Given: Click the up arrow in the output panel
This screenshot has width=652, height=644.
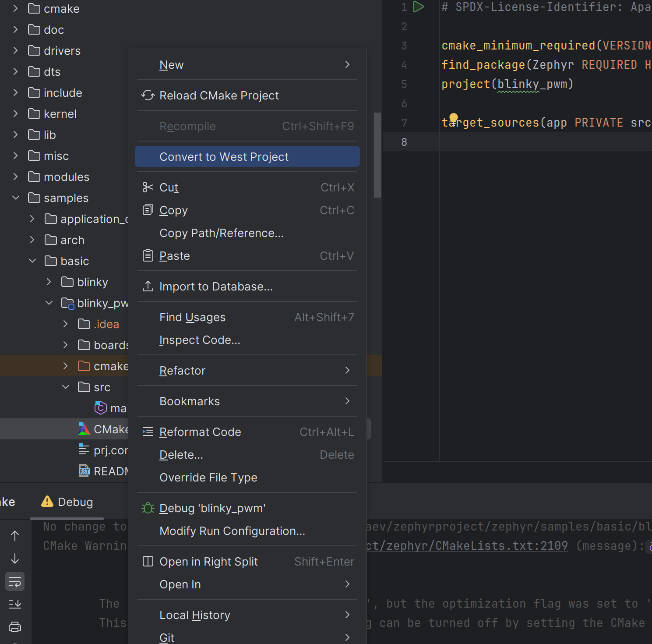Looking at the screenshot, I should tap(15, 536).
